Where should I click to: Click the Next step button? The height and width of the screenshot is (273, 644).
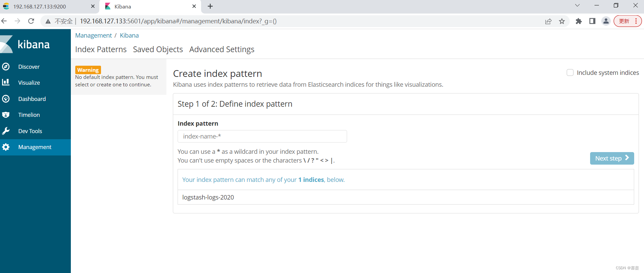612,158
